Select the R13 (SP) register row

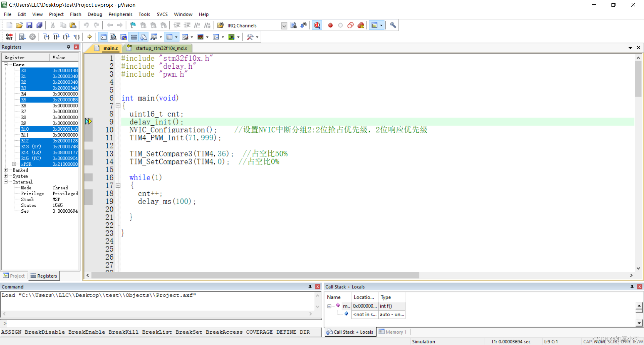click(49, 147)
